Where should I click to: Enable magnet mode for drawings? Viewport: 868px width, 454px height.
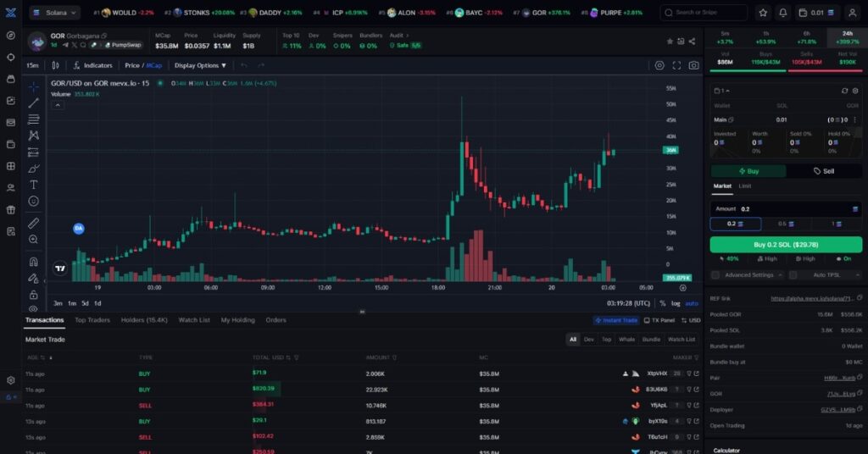(x=34, y=262)
